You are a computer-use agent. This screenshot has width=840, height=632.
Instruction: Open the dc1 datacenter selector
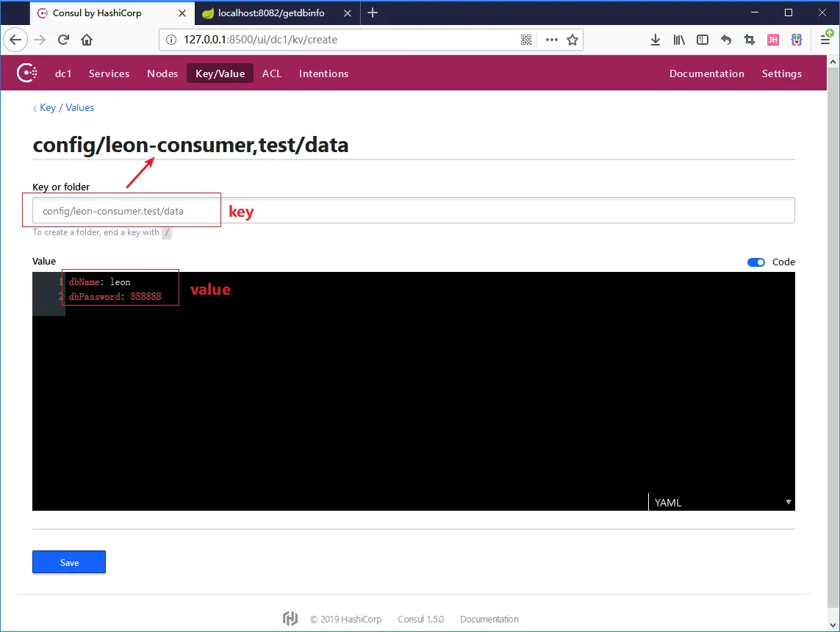pyautogui.click(x=63, y=73)
